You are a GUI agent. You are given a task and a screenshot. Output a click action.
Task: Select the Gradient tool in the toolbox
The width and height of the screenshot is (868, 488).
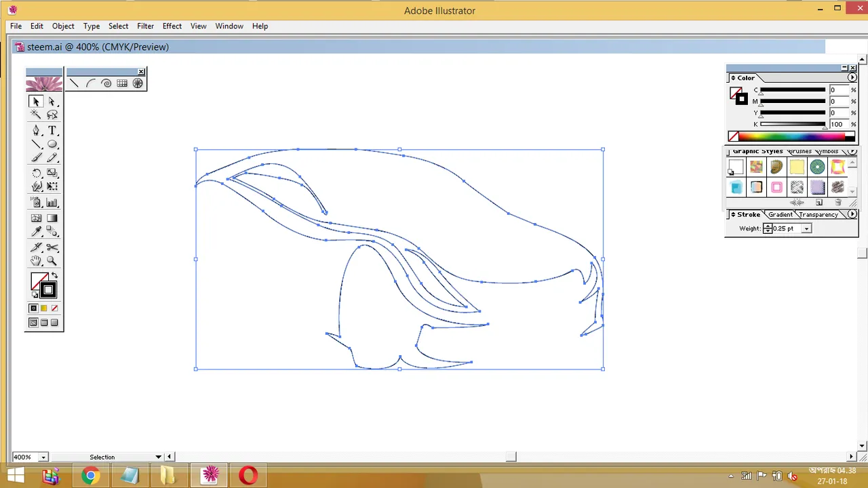coord(52,218)
